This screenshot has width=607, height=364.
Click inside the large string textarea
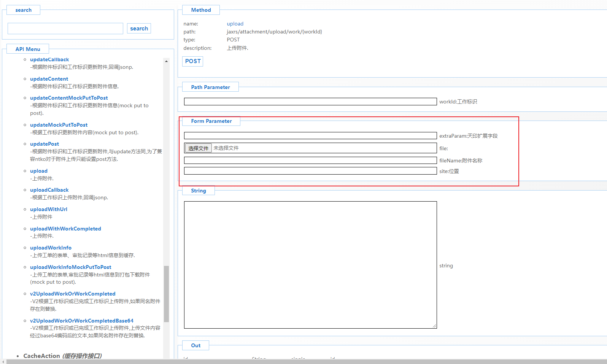click(310, 265)
